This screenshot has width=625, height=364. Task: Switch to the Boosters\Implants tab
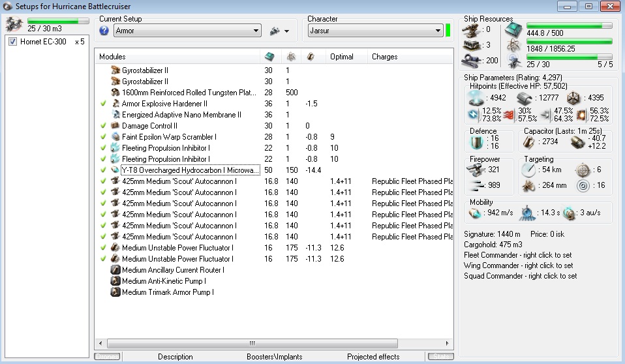[274, 357]
